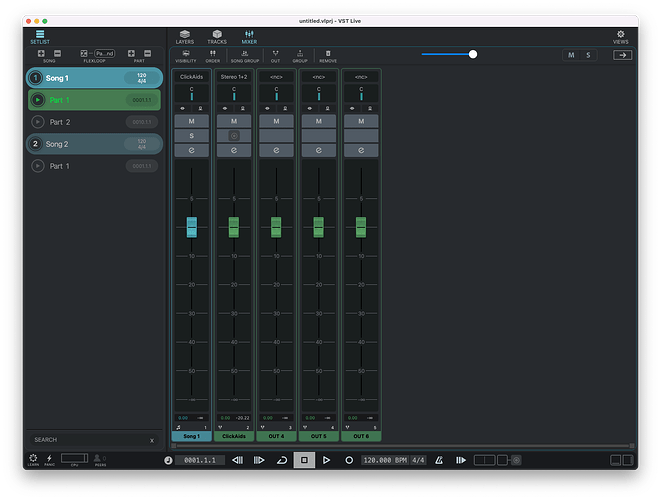Expand mixer panel with arrow button
660x500 pixels.
point(622,55)
